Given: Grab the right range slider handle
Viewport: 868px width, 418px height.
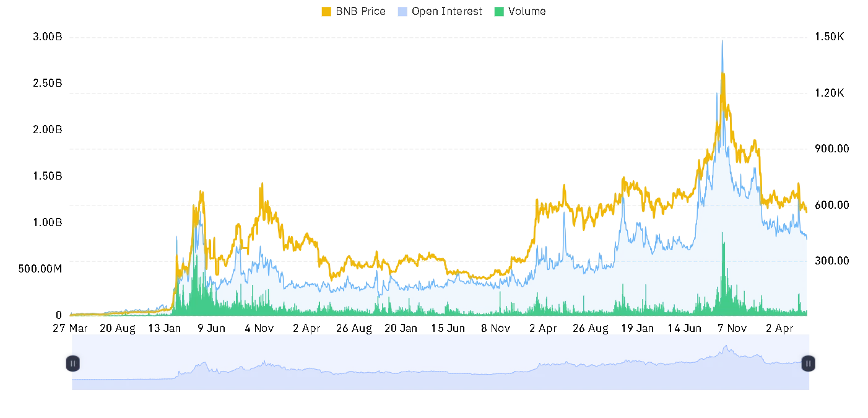Looking at the screenshot, I should [x=809, y=364].
